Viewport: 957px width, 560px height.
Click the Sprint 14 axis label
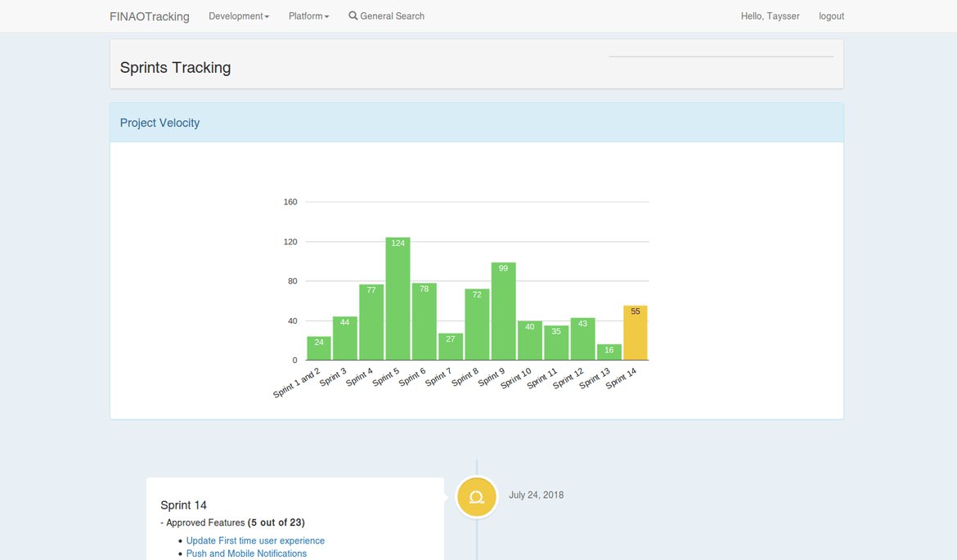click(622, 379)
